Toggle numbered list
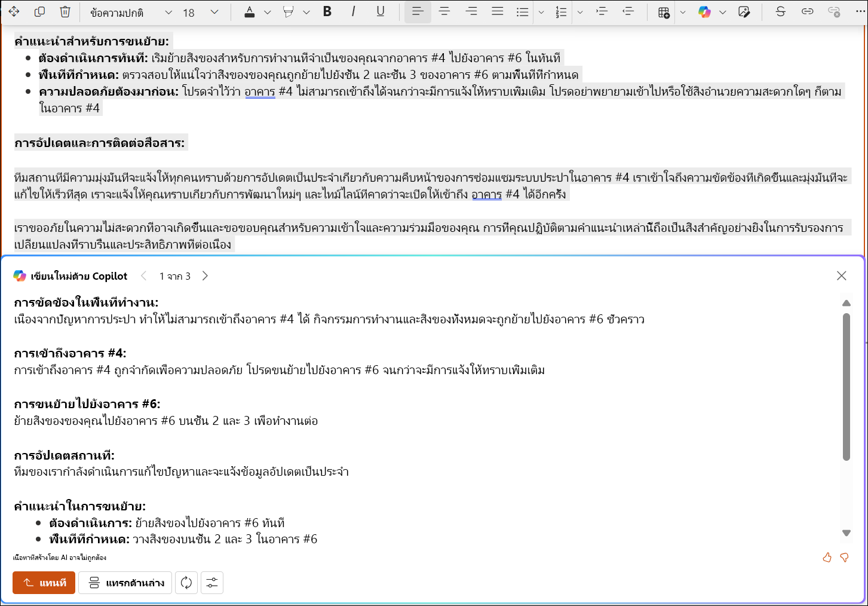Viewport: 868px width, 606px height. click(561, 12)
